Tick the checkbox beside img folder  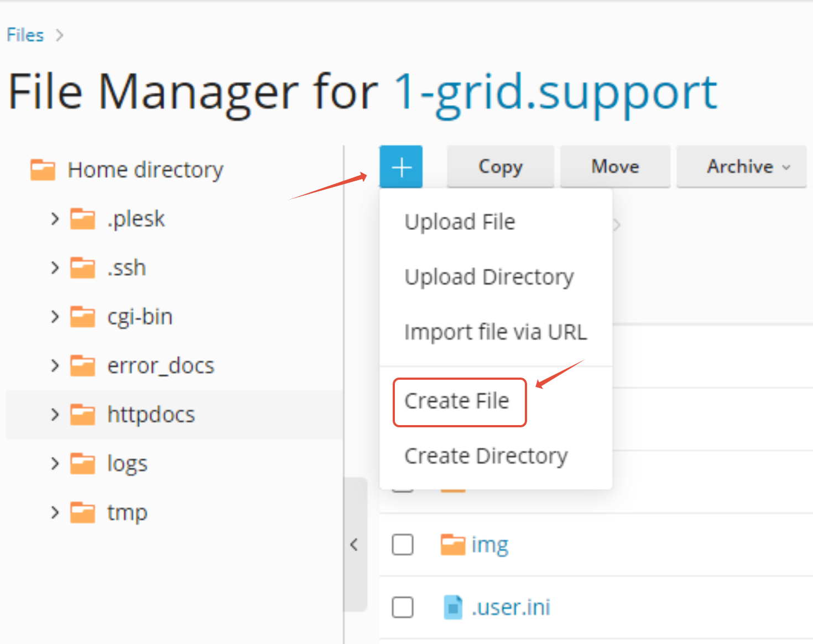[402, 544]
